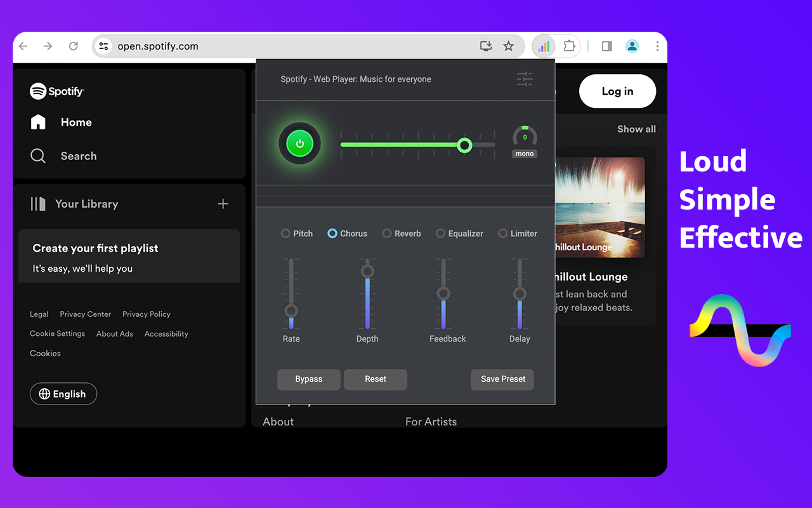Open Search in the Spotify sidebar
This screenshot has width=812, height=508.
64,156
